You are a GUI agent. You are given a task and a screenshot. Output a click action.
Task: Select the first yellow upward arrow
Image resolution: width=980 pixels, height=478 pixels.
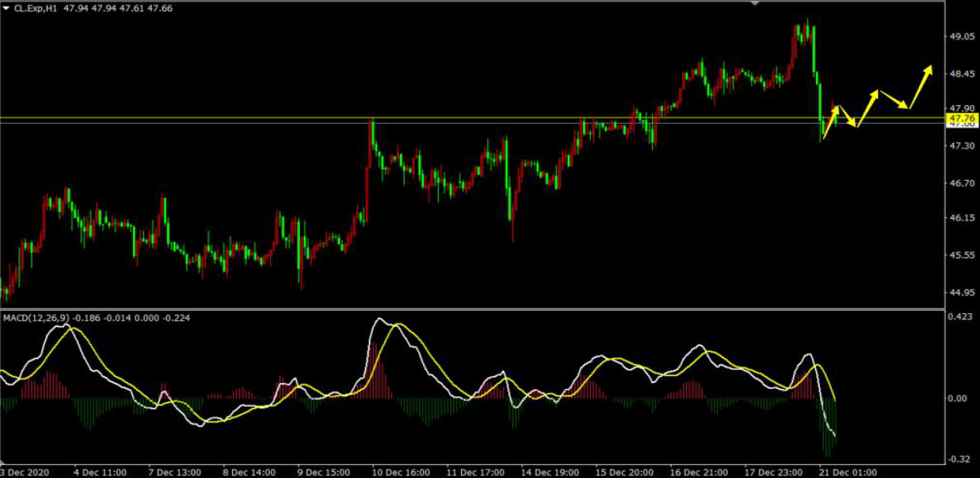tap(830, 122)
